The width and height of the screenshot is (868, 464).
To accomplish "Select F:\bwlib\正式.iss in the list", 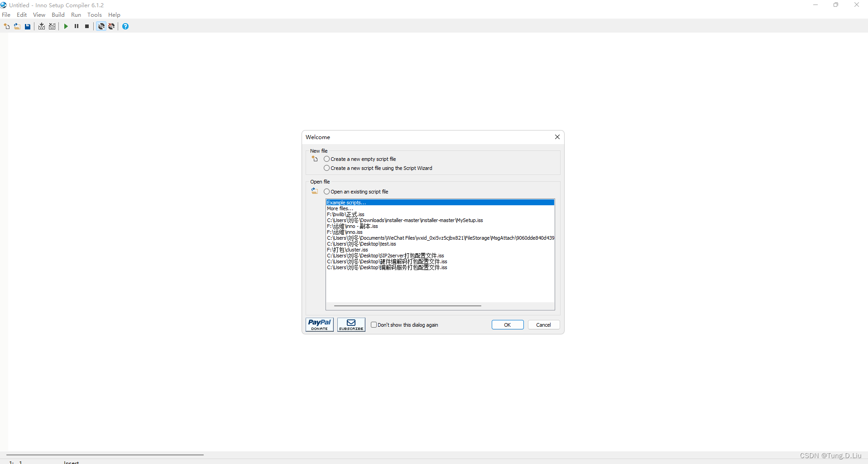I will tap(440, 214).
